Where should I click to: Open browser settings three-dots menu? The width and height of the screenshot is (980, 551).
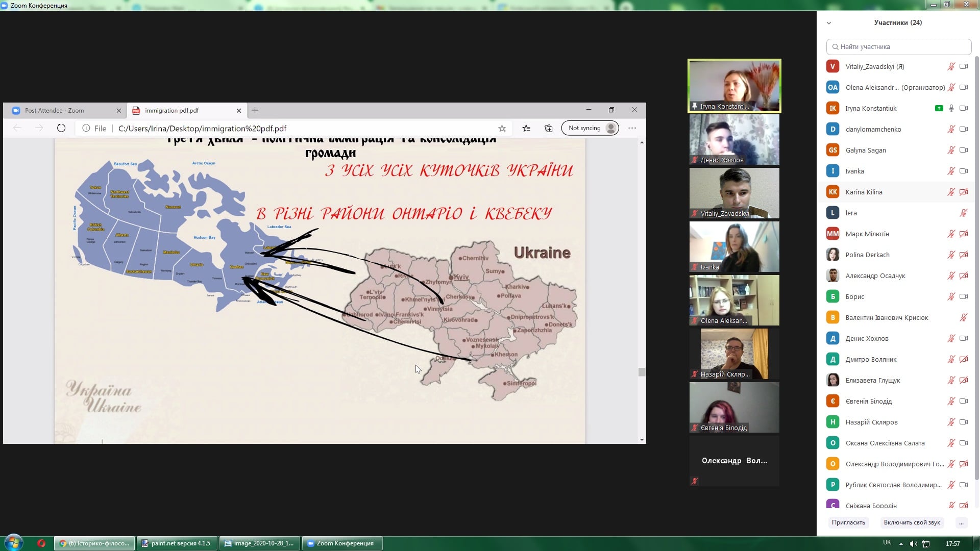[632, 128]
